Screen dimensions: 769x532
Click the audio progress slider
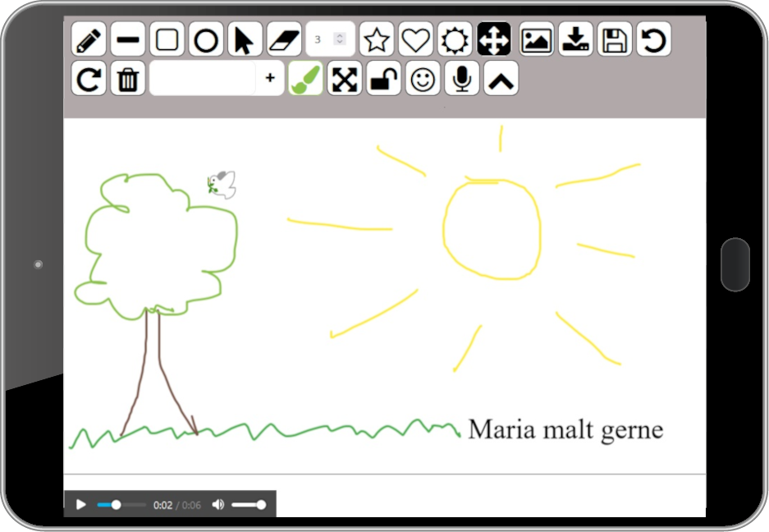click(121, 505)
